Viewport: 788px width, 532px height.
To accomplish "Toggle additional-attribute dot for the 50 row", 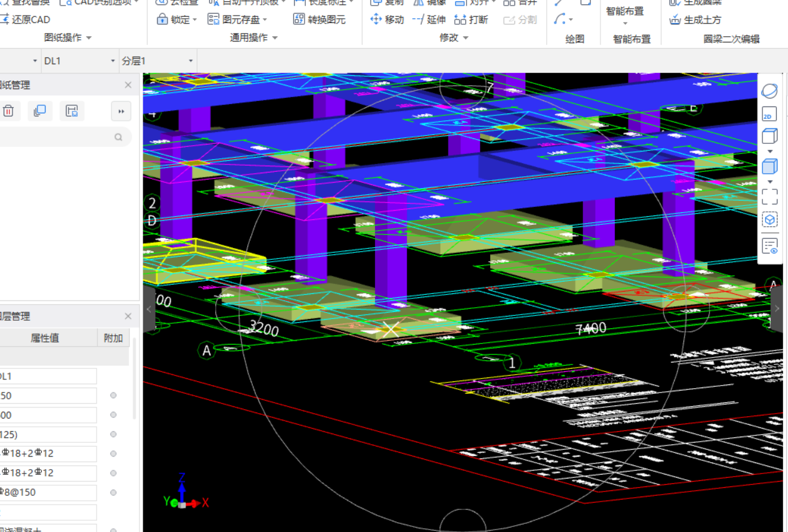I will tap(113, 396).
